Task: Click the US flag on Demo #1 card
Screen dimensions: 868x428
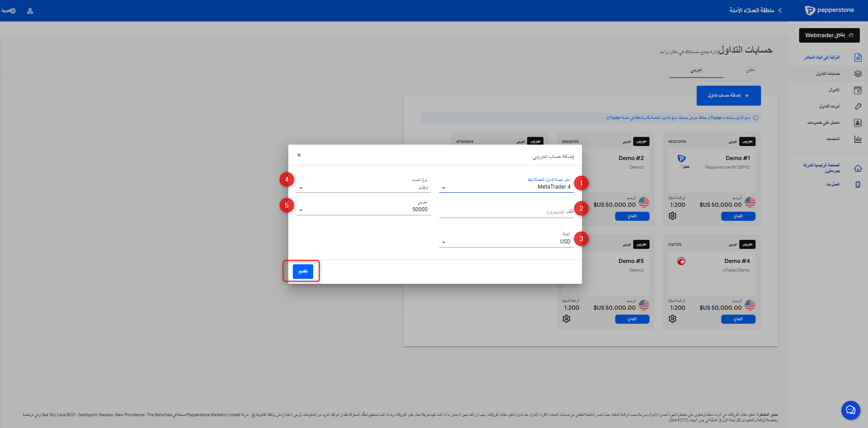Action: 750,202
